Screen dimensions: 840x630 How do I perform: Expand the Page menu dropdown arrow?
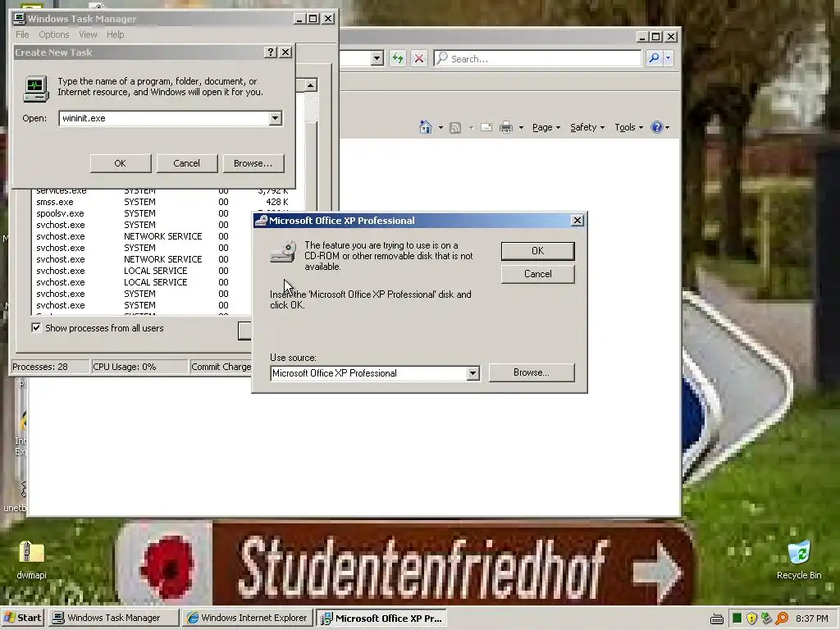pos(558,128)
